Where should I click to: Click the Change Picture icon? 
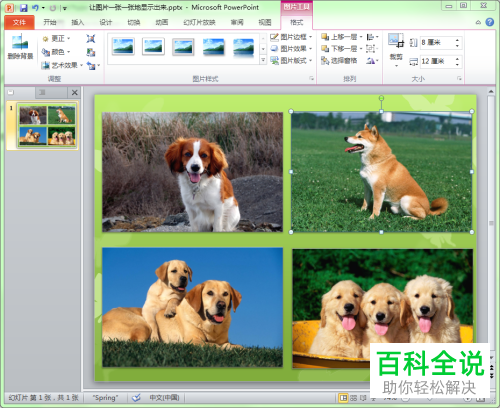[91, 52]
